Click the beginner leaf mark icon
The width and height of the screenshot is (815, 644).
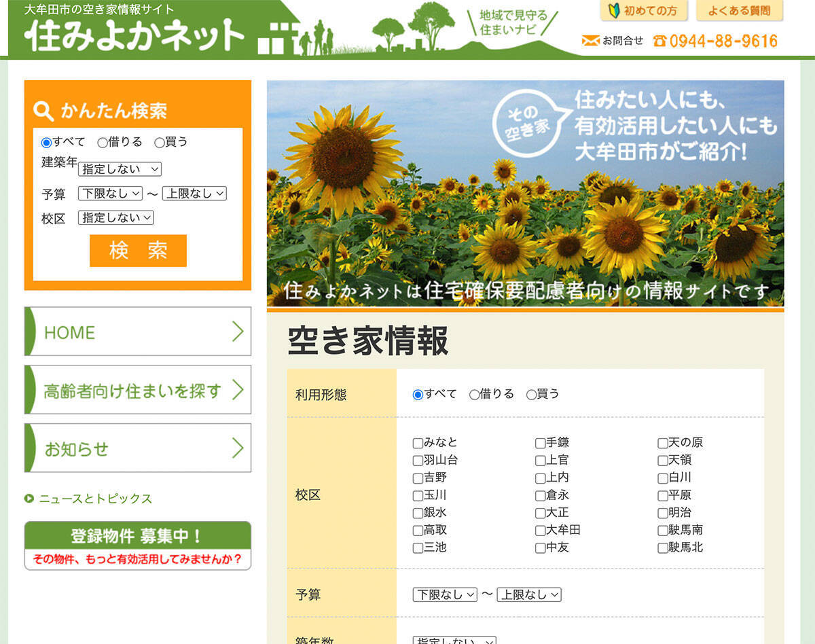click(614, 11)
